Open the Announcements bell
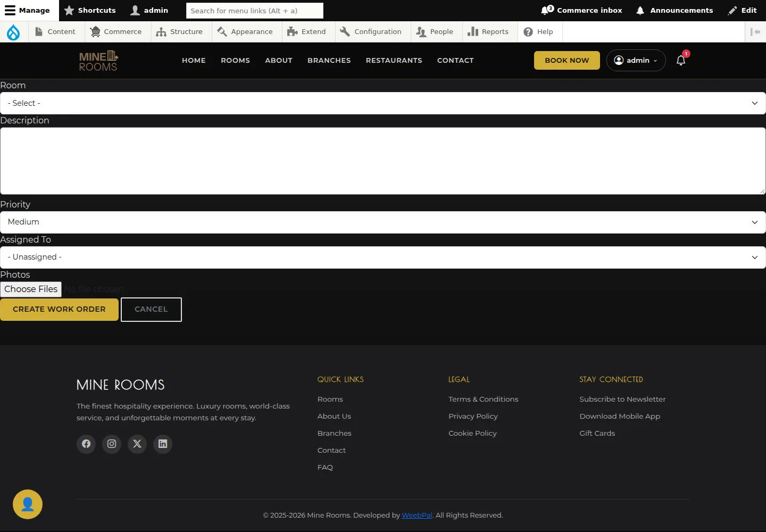This screenshot has width=766, height=532. 675,11
